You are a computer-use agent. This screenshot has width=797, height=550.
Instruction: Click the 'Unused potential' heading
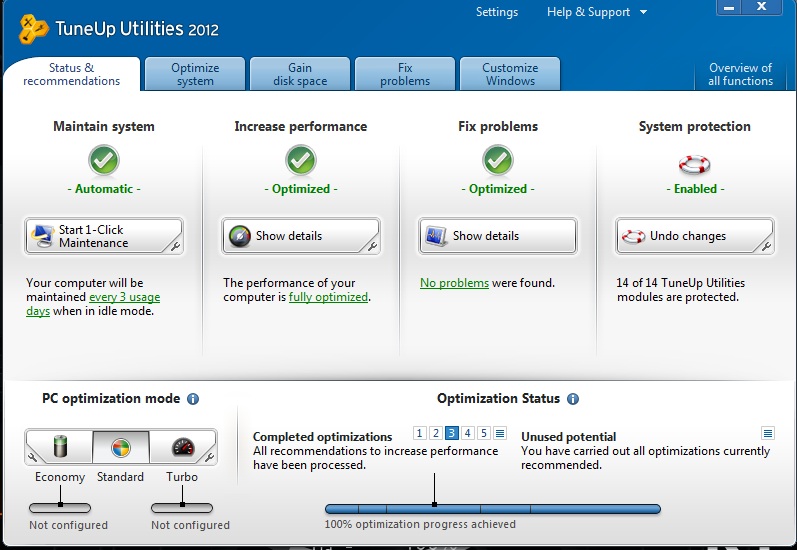[569, 437]
